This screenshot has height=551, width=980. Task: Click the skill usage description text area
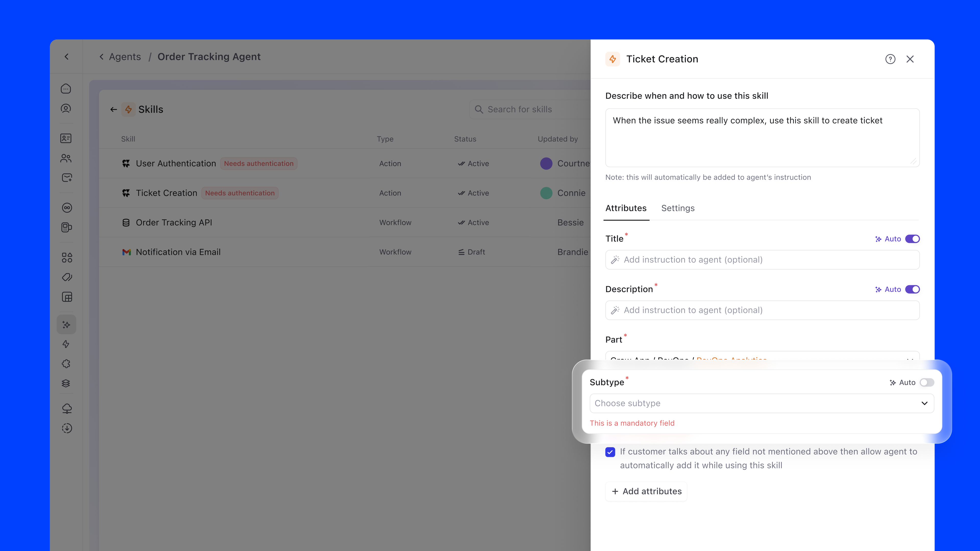click(762, 138)
